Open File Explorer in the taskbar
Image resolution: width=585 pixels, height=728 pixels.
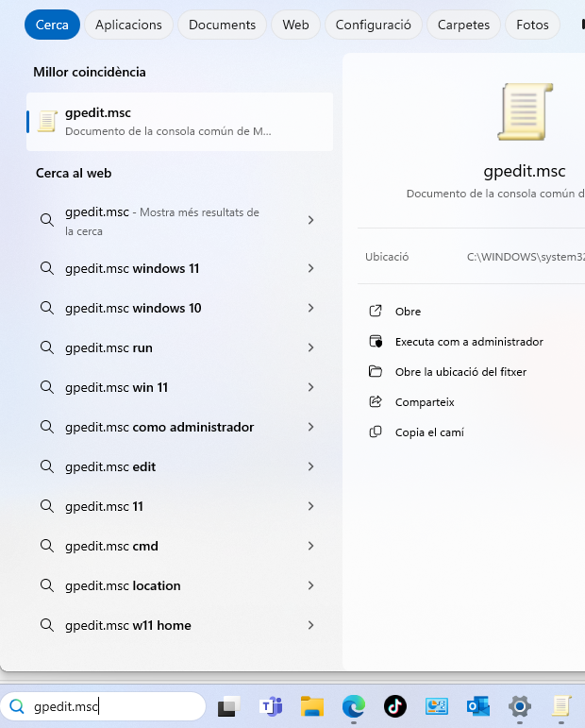312,706
